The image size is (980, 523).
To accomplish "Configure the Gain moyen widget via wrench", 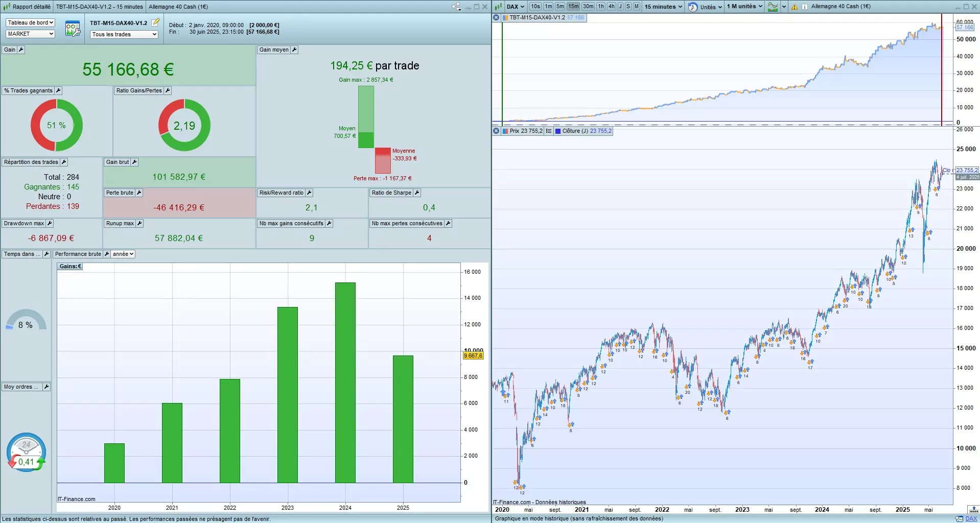I will point(294,50).
